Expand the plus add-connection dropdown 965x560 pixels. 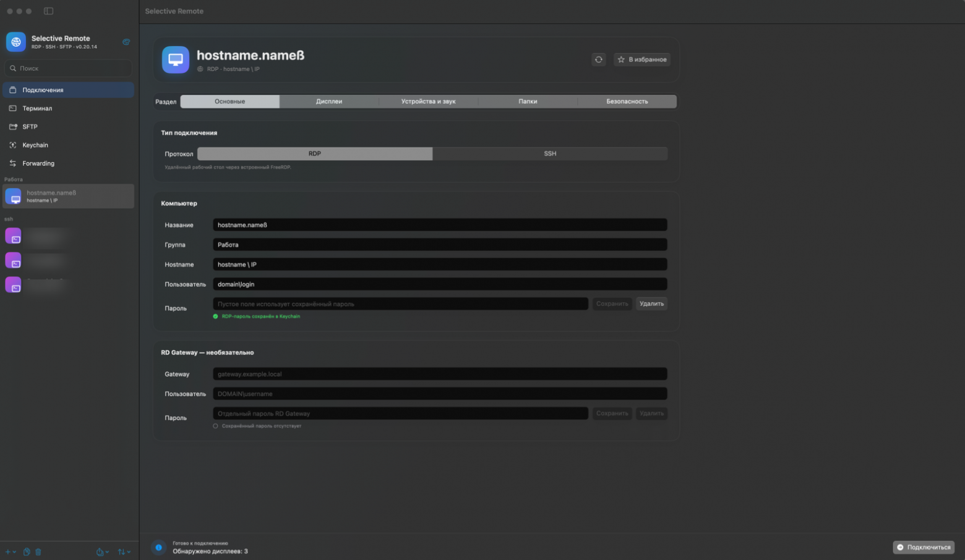[11, 552]
